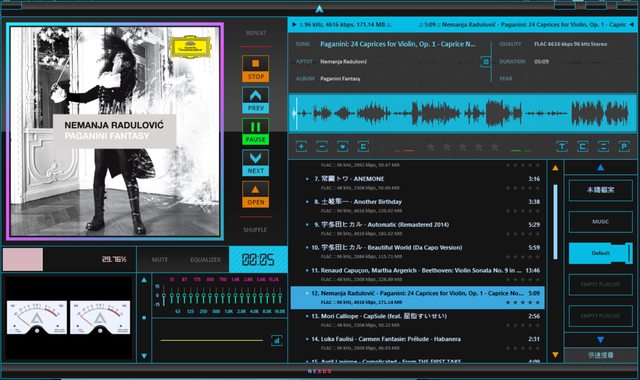The height and width of the screenshot is (380, 640).
Task: Click artist name Nemanja Radulović in info panel
Action: tap(344, 62)
